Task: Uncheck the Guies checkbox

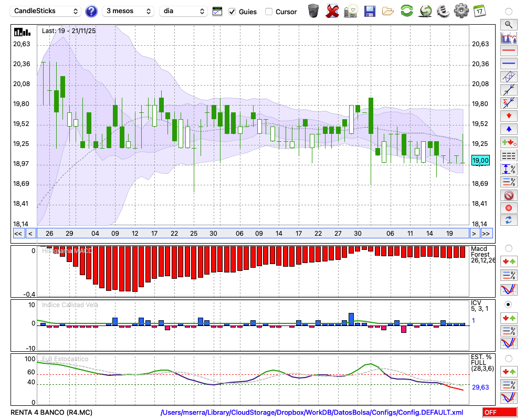Action: [x=232, y=12]
